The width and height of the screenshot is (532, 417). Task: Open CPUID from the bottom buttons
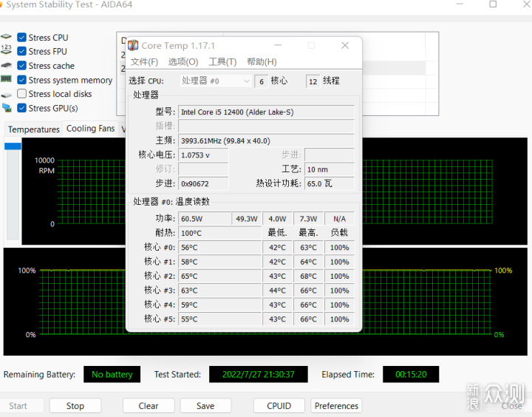pyautogui.click(x=279, y=406)
